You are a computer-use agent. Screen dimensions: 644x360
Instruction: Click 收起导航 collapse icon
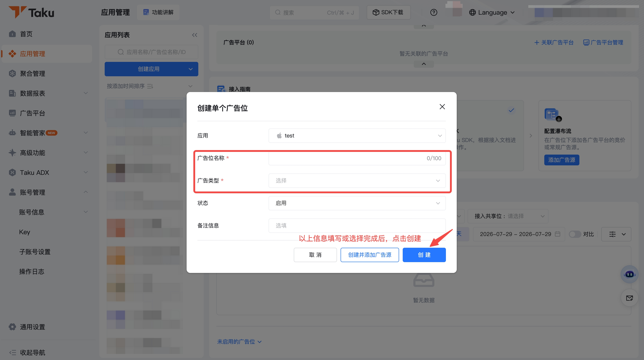point(13,352)
